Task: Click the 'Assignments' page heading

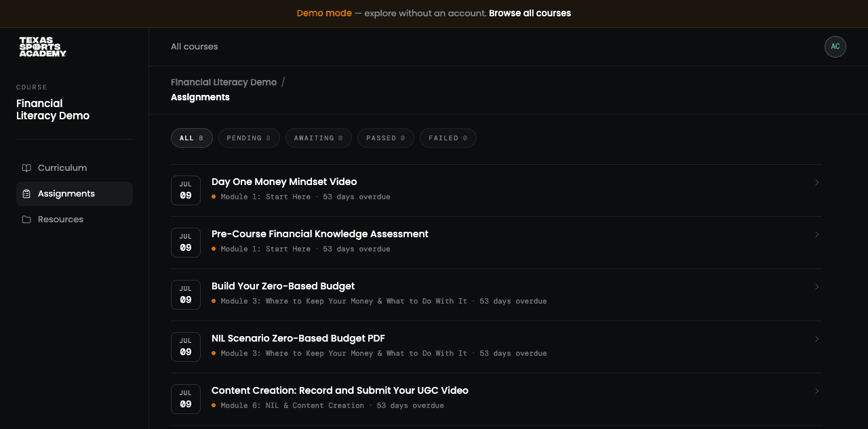Action: tap(200, 98)
